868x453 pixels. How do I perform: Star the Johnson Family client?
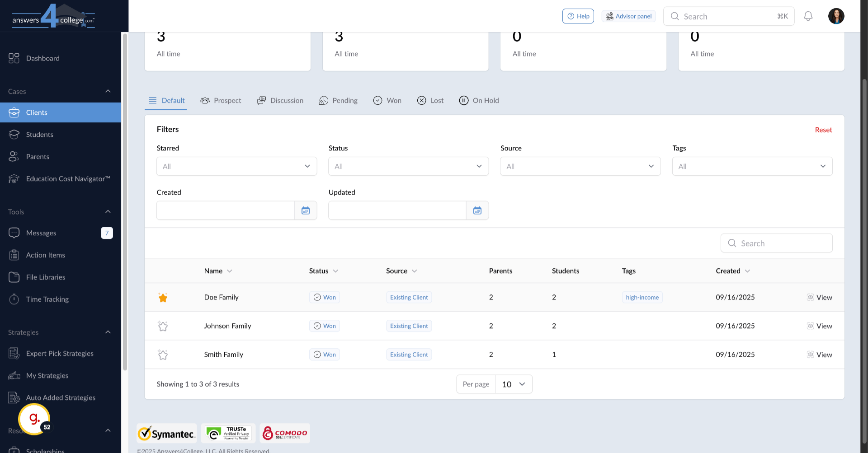tap(163, 326)
